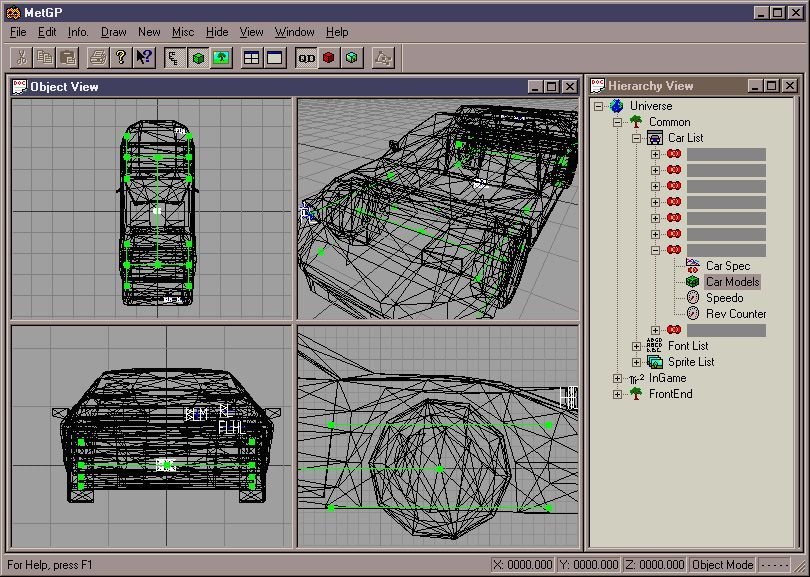This screenshot has width=810, height=577.
Task: Open the View menu
Action: pos(252,32)
